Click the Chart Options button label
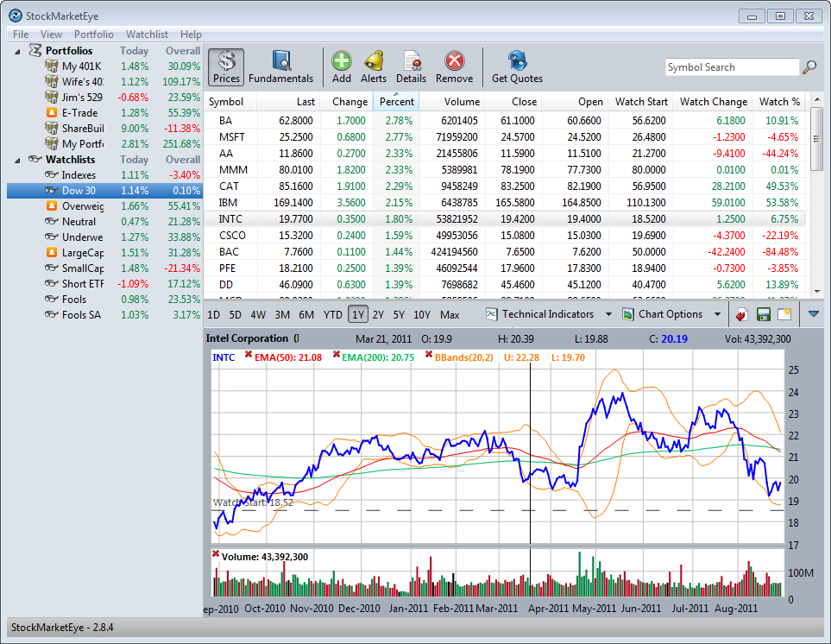The width and height of the screenshot is (831, 644). point(670,314)
